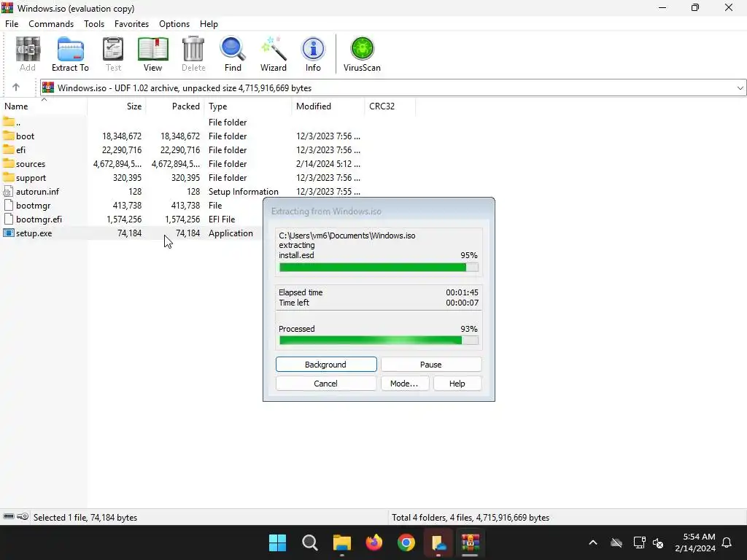Viewport: 747px width, 560px height.
Task: Click the support folder icon
Action: tap(9, 177)
